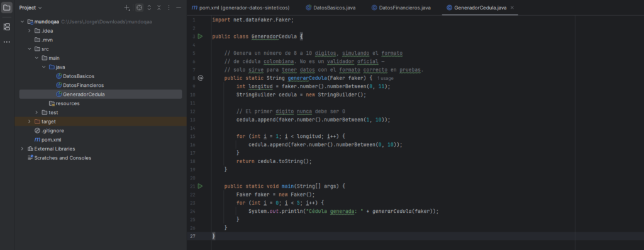Click the '1 usage' hint link
The image size is (644, 250).
[x=386, y=78]
